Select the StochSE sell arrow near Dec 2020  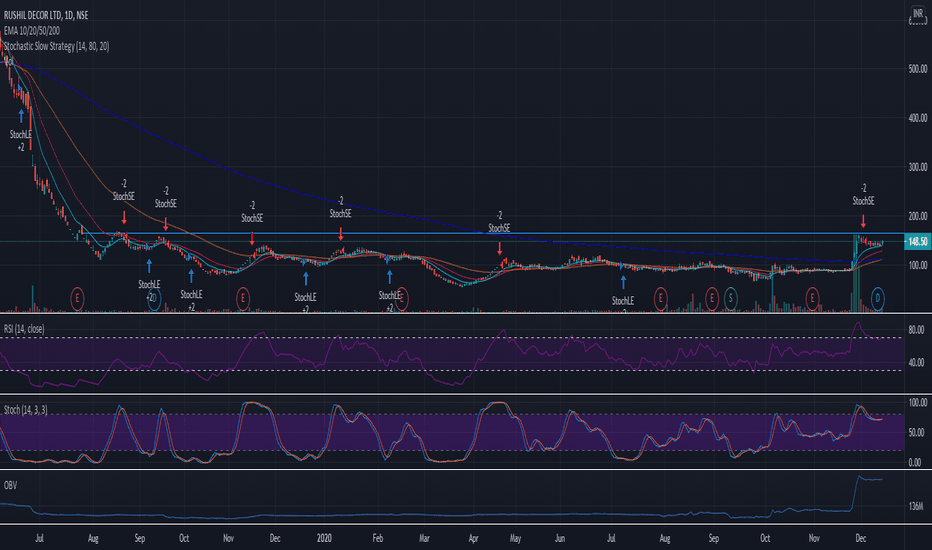pos(863,222)
